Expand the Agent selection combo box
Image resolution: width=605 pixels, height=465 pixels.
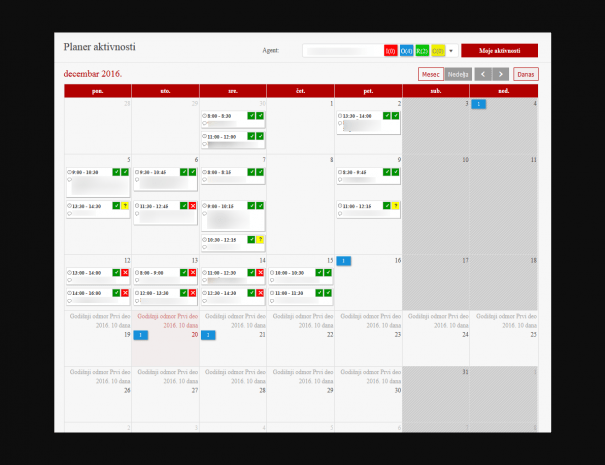pos(342,50)
